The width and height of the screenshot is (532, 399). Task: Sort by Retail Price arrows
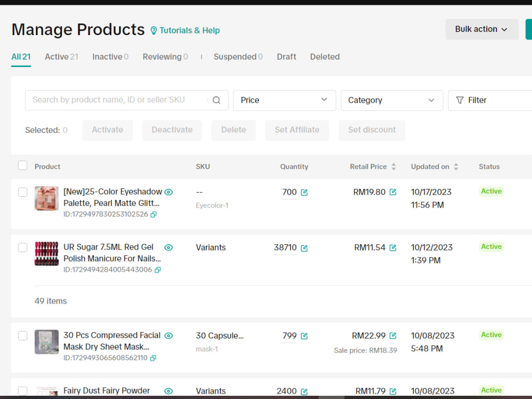(394, 167)
